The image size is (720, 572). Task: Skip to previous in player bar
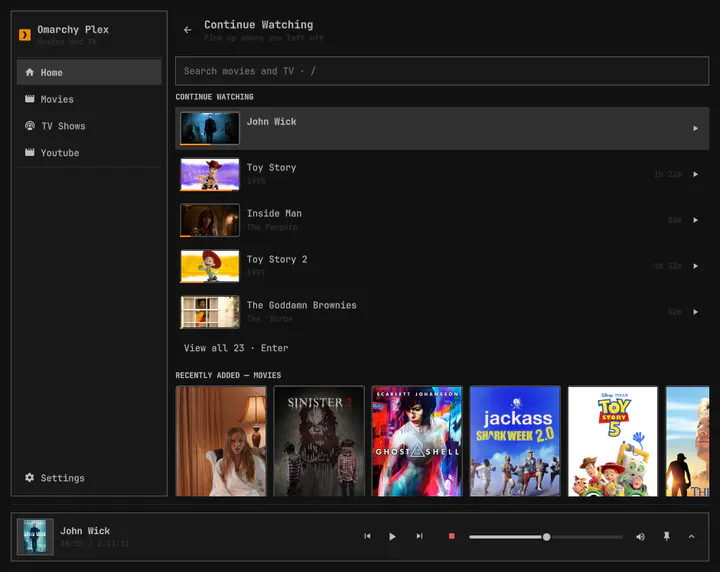click(x=367, y=536)
